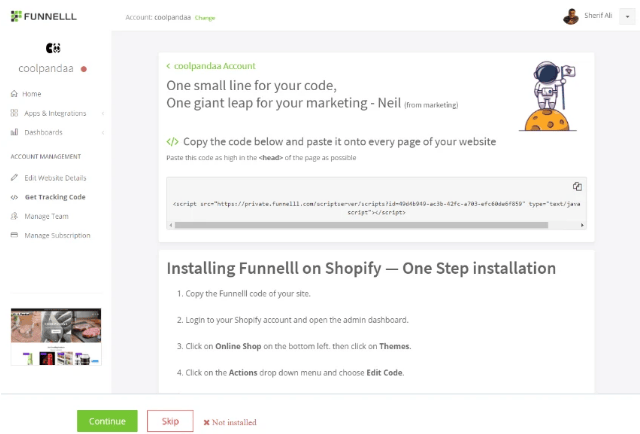
Task: Click the red X Not installed icon
Action: (x=207, y=423)
